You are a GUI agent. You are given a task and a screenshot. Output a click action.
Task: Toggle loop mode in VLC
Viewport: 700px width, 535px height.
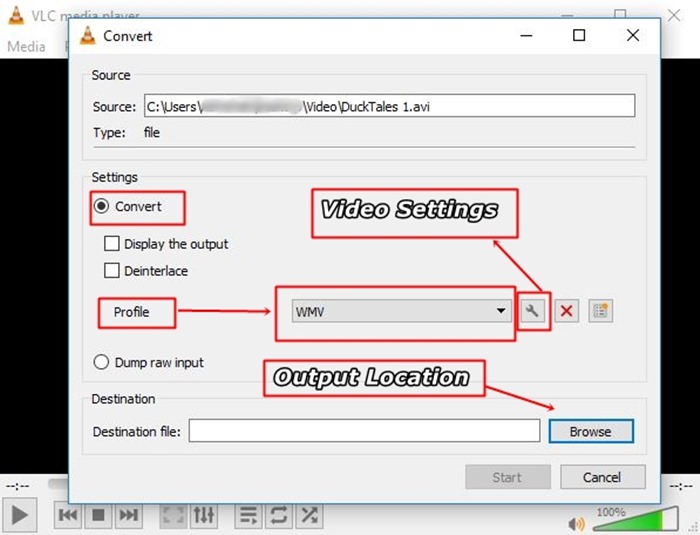pos(279,515)
